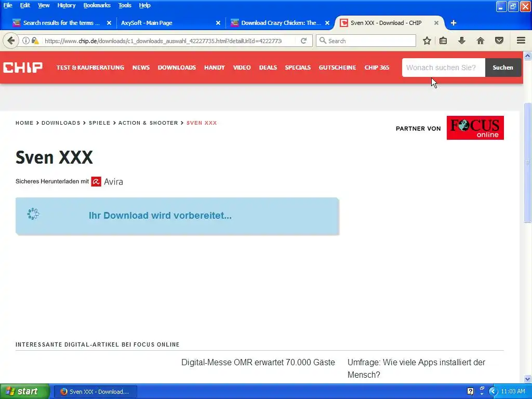Open DOWNLOADS in CHIP navigation
This screenshot has width=532, height=399.
click(177, 68)
